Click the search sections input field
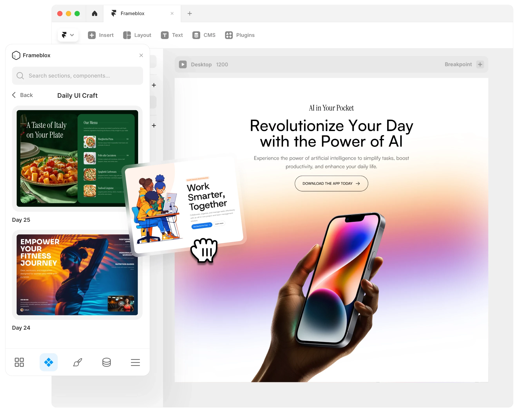The width and height of the screenshot is (516, 420). pyautogui.click(x=77, y=76)
